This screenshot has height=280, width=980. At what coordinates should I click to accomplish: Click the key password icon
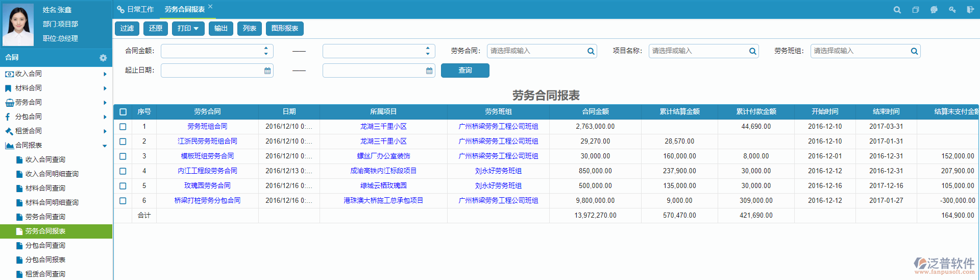[x=952, y=10]
